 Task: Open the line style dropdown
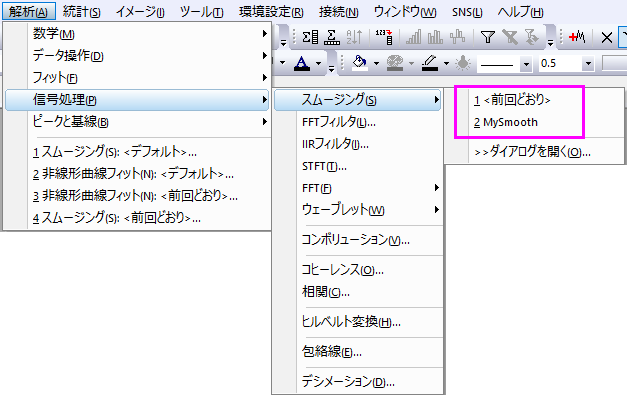coord(526,64)
